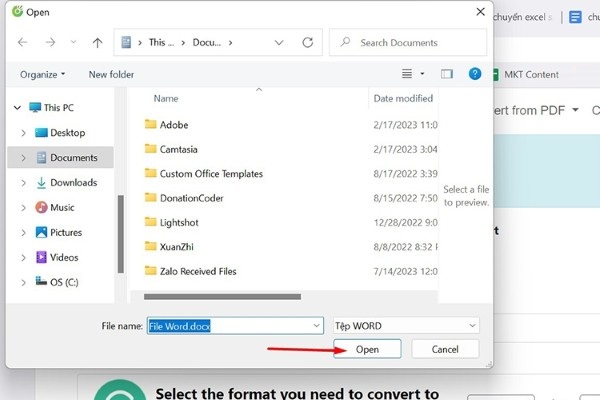The width and height of the screenshot is (600, 400).
Task: Expand the address bar history dropdown
Action: (x=279, y=42)
